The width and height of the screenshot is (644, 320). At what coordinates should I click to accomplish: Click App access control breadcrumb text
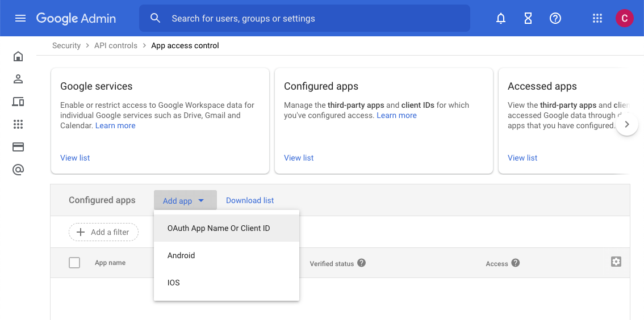(x=185, y=45)
